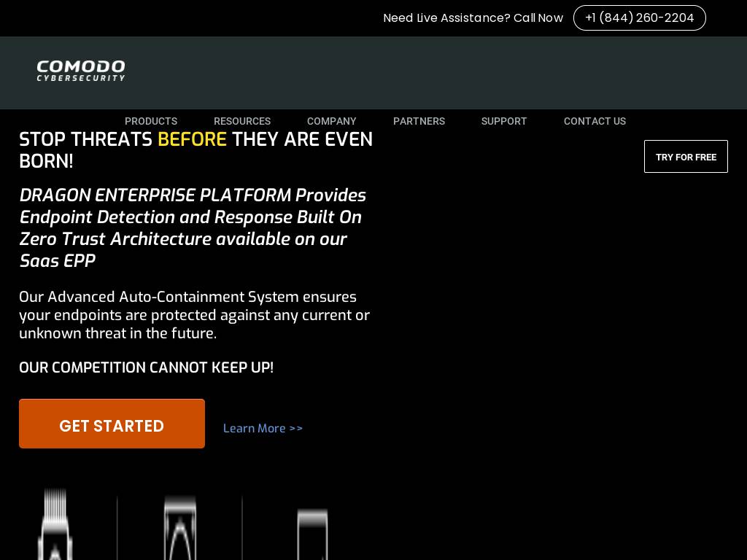747x560 pixels.
Task: Click the Comodo Cybersecurity logo
Action: tap(81, 71)
